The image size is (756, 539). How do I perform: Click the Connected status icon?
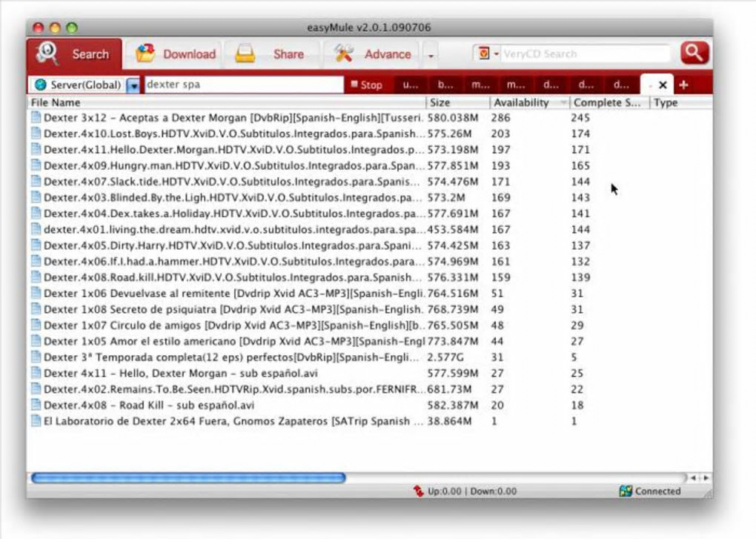626,491
